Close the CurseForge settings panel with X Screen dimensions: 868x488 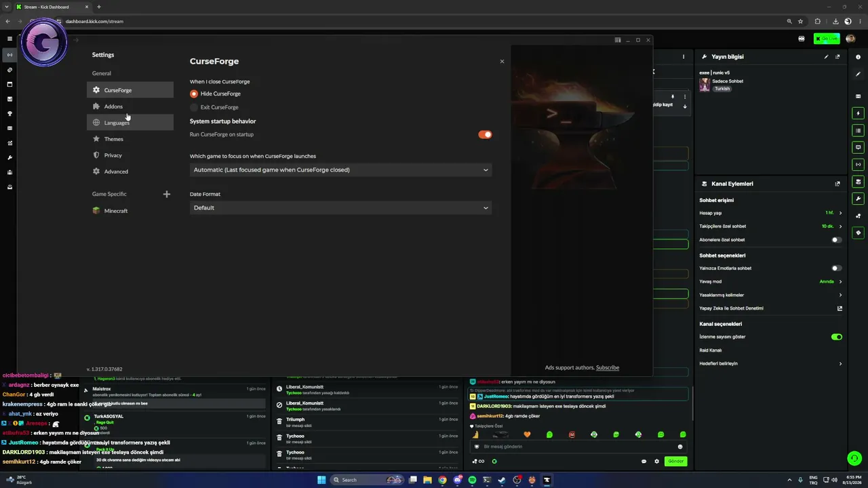[502, 62]
